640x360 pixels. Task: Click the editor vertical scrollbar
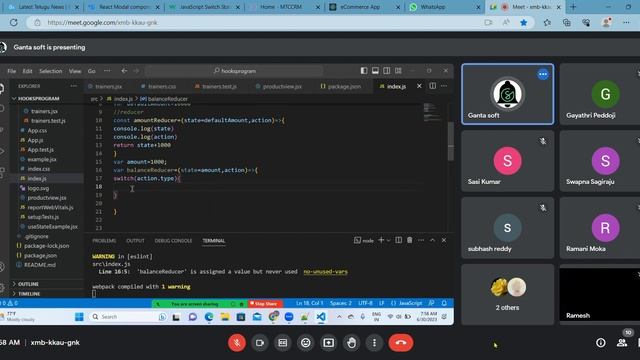(x=451, y=141)
